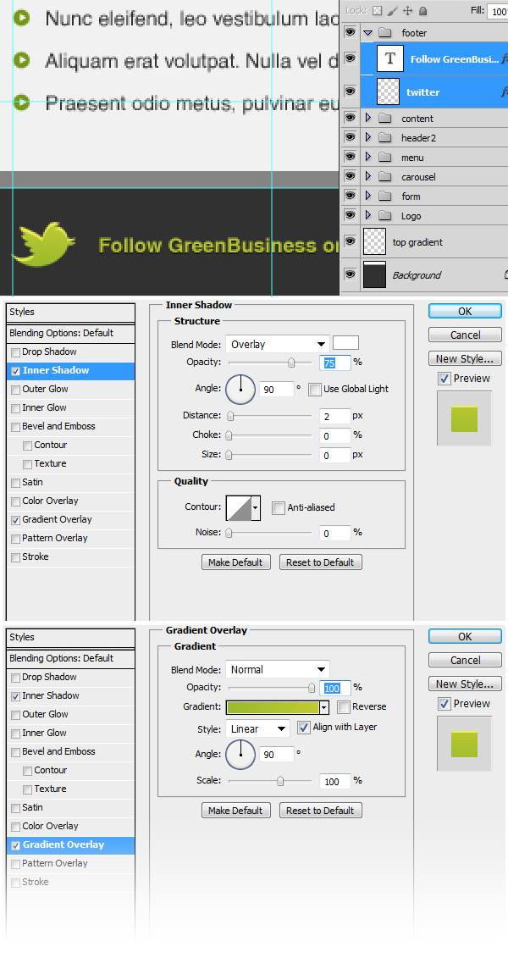The width and height of the screenshot is (508, 980).
Task: Open the Overlay blend mode dropdown
Action: click(278, 344)
